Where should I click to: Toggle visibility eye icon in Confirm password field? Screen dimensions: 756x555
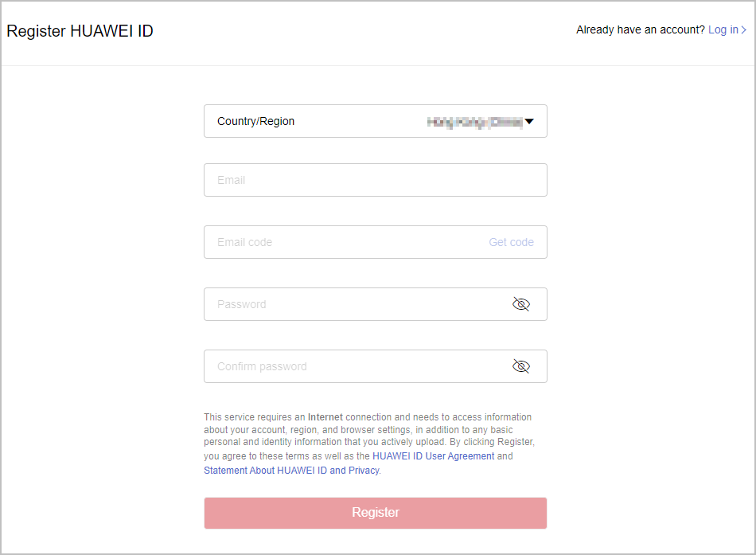[x=521, y=366]
